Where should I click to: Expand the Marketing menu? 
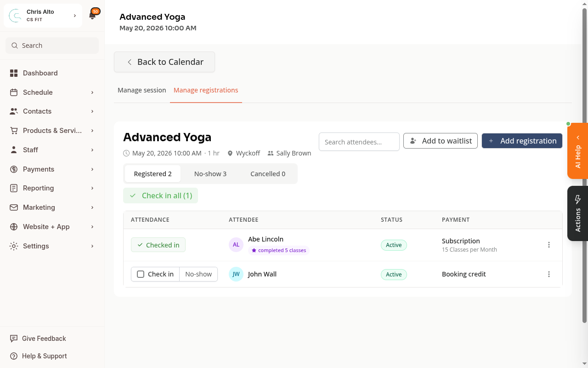[92, 207]
